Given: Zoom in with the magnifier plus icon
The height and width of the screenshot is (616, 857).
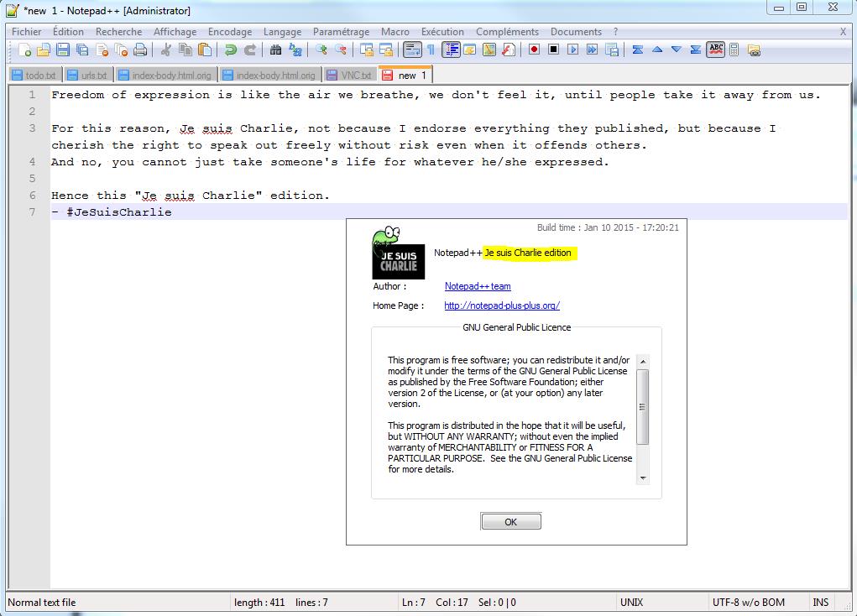Looking at the screenshot, I should pyautogui.click(x=321, y=50).
